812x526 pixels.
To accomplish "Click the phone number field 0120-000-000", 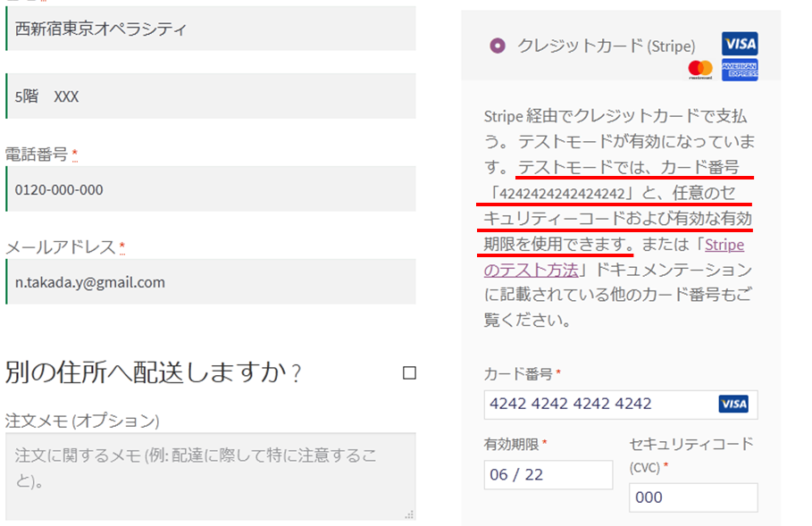I will [211, 189].
